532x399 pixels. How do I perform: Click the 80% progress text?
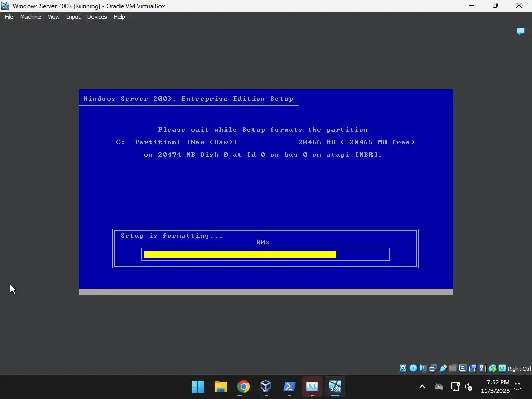pos(263,242)
